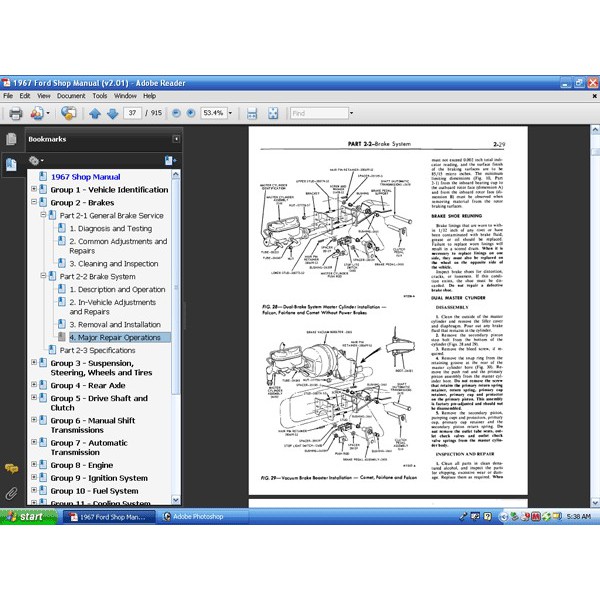Open bookmark 3. Cleaning and Inspection

click(x=114, y=264)
